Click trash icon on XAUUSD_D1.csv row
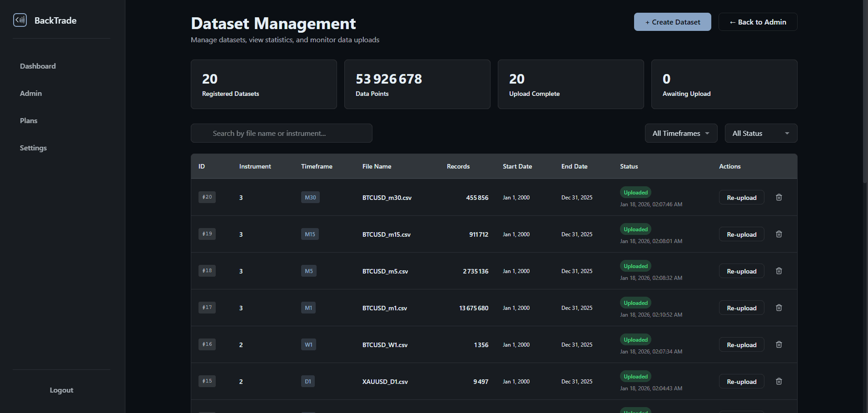 [779, 381]
